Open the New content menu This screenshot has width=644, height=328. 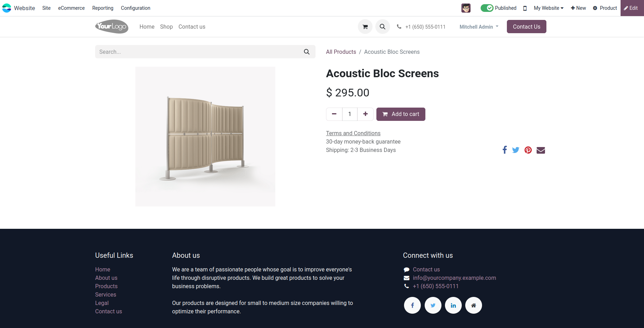coord(578,8)
